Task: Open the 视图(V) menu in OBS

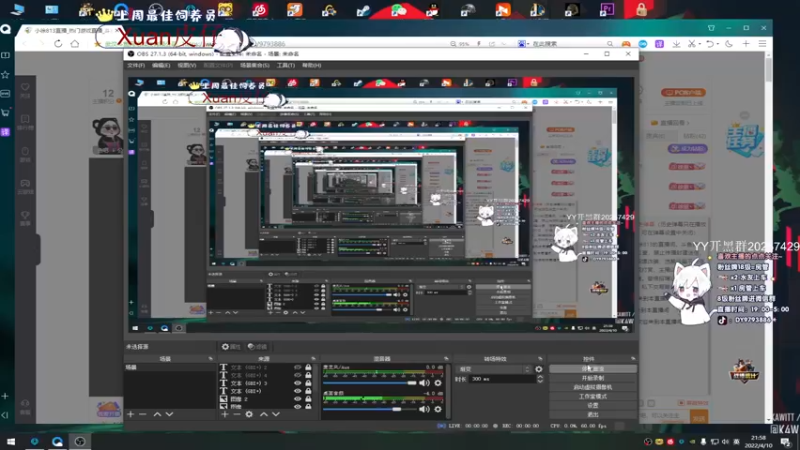Action: (x=186, y=65)
